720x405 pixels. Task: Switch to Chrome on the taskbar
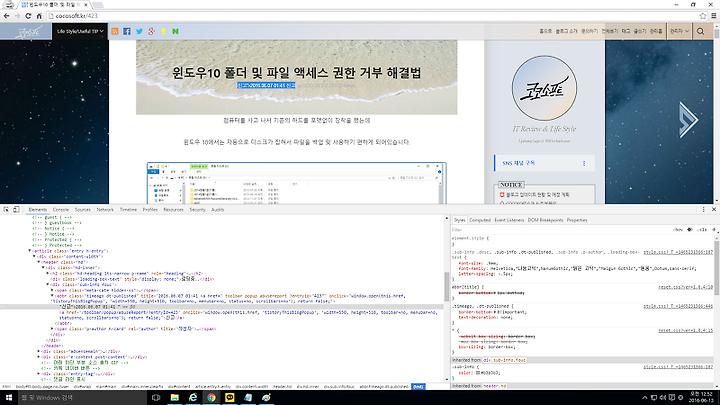[211, 398]
